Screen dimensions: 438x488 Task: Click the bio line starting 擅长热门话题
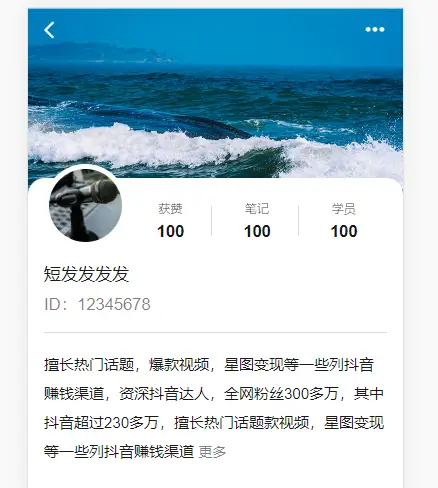209,364
